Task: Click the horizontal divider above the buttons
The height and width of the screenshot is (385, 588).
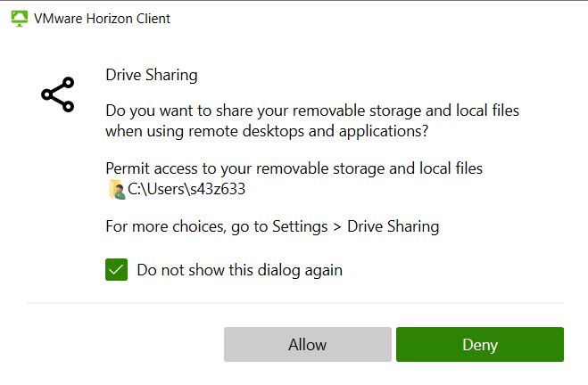Action: point(294,303)
